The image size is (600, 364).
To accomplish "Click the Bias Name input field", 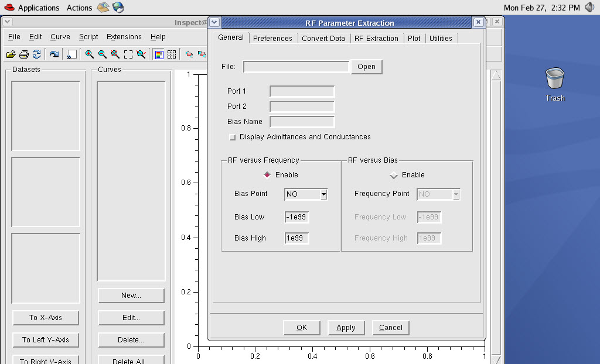I will coord(302,122).
